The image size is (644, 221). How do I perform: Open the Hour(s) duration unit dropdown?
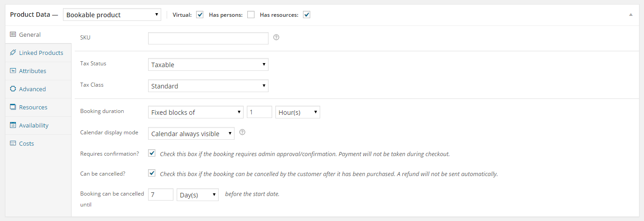pyautogui.click(x=298, y=112)
